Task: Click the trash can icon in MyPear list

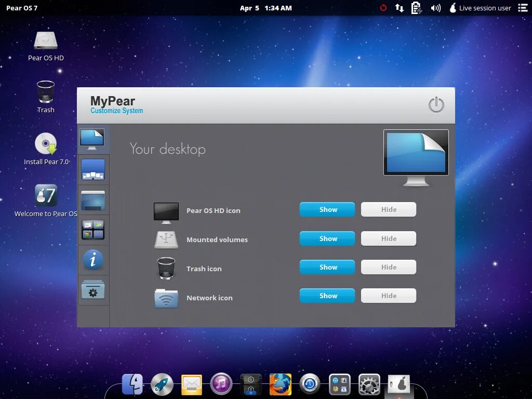Action: click(x=166, y=268)
